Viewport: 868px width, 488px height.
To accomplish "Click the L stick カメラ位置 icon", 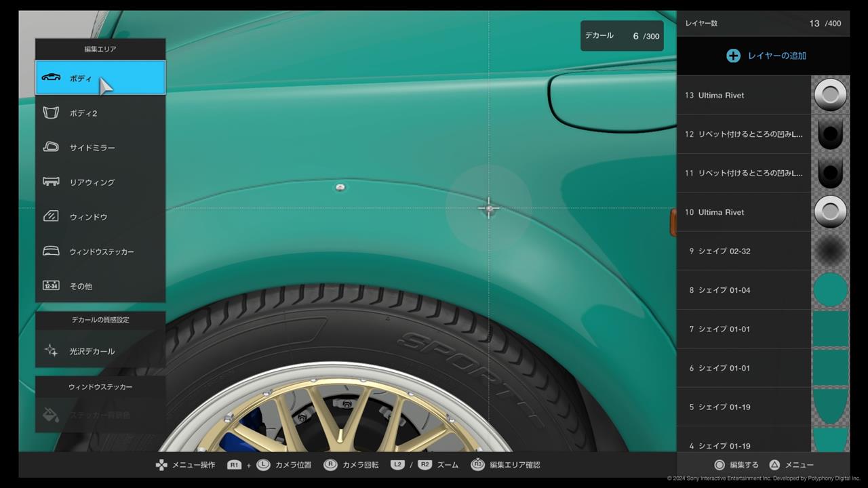I will 263,465.
